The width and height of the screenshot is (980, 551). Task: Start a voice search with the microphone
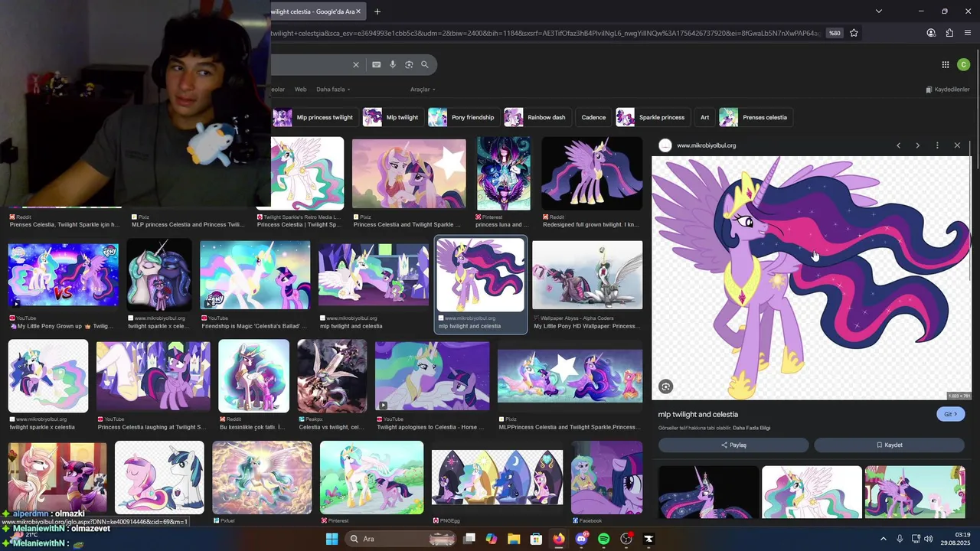393,65
